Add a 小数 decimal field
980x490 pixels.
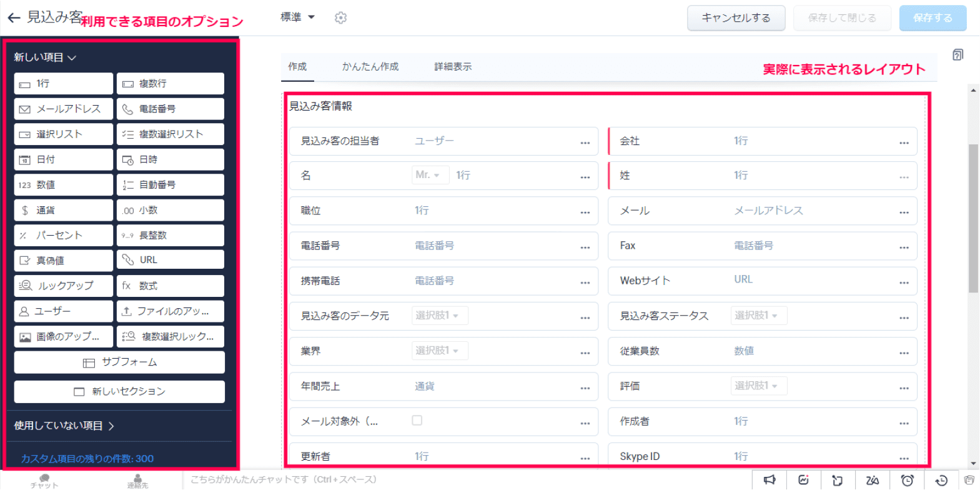[170, 210]
